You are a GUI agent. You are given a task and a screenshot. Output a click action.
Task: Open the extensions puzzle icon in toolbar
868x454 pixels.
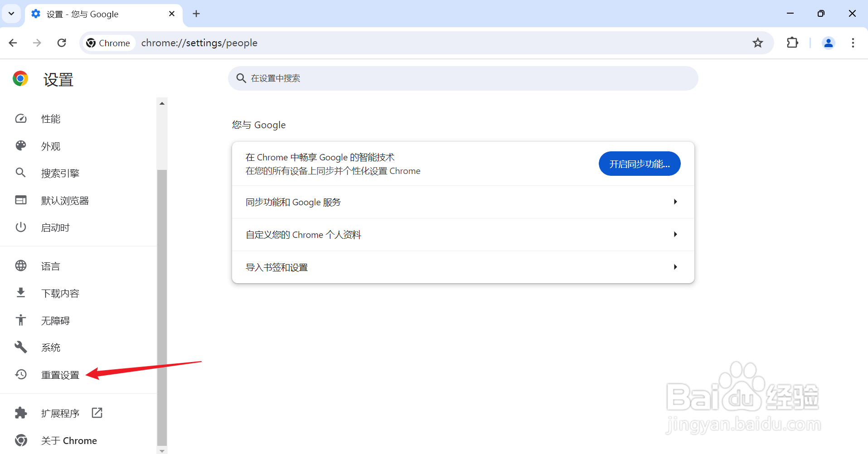[792, 43]
